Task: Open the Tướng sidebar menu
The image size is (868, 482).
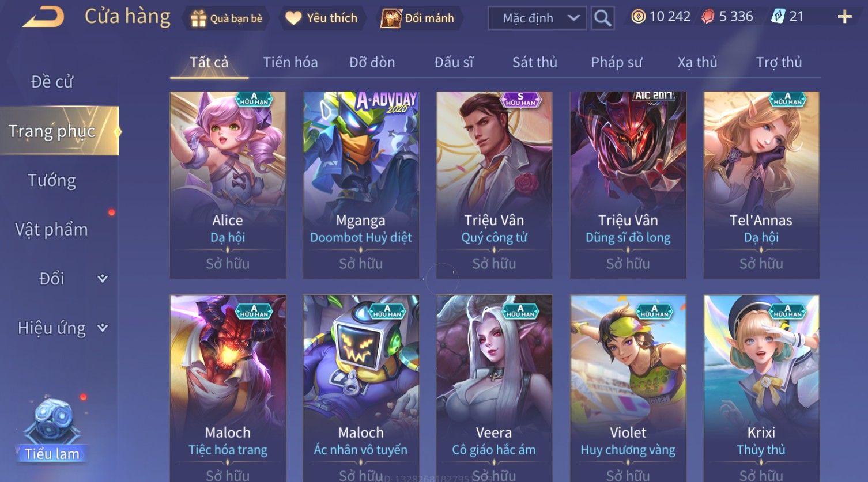Action: 52,180
